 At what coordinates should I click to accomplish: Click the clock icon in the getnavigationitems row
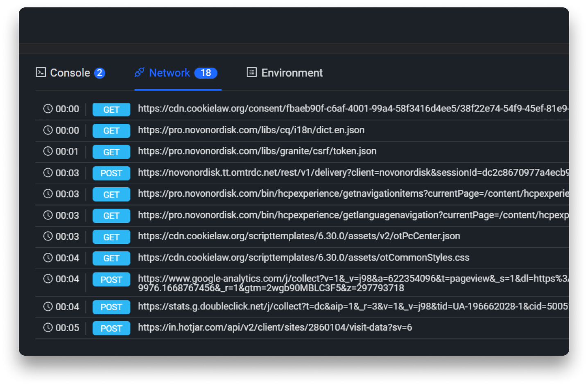click(48, 193)
